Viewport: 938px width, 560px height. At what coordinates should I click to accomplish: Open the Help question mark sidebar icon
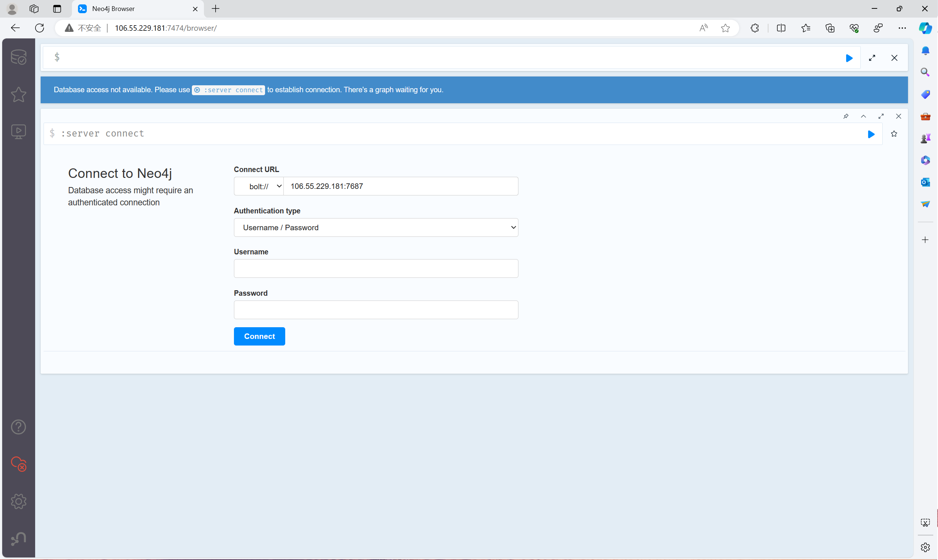click(19, 427)
